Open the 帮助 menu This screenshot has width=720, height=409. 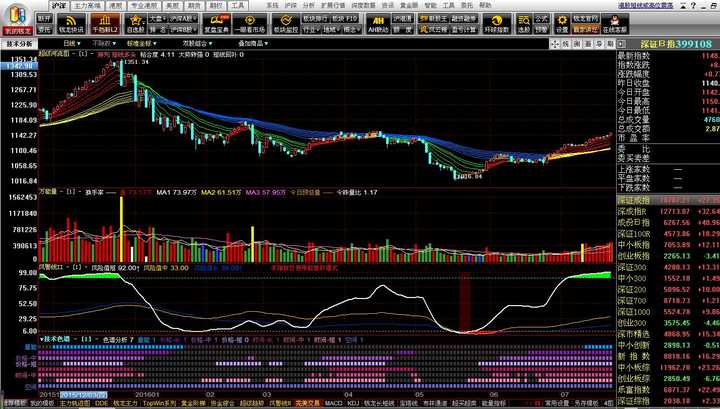[485, 6]
